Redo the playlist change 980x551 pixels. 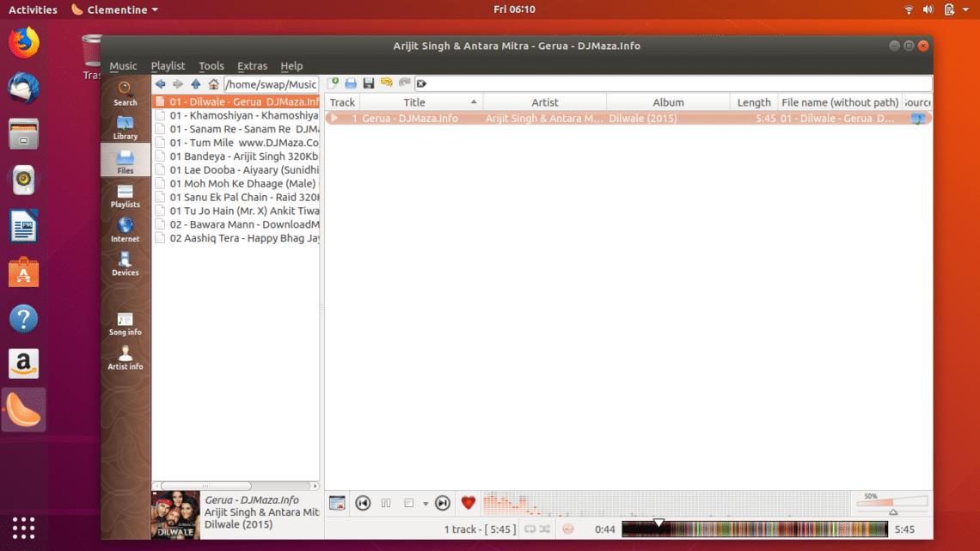tap(404, 83)
